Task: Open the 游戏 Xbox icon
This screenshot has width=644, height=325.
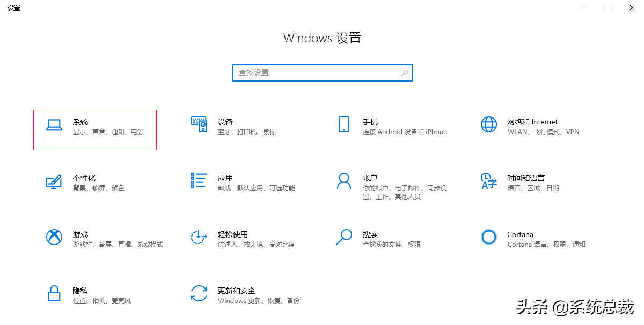Action: 54,237
